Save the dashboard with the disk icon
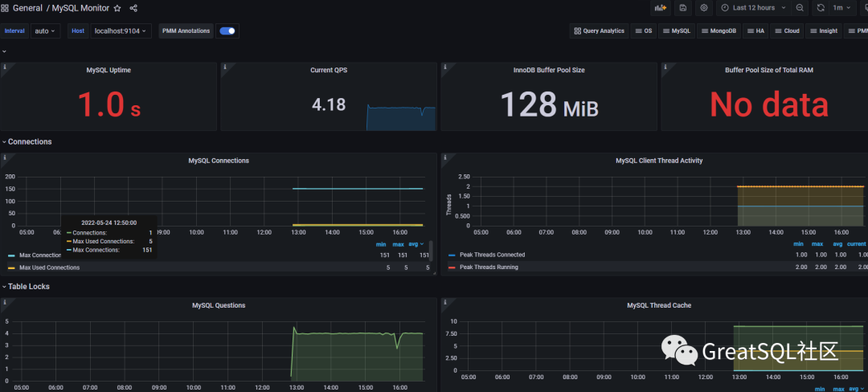 [x=683, y=8]
